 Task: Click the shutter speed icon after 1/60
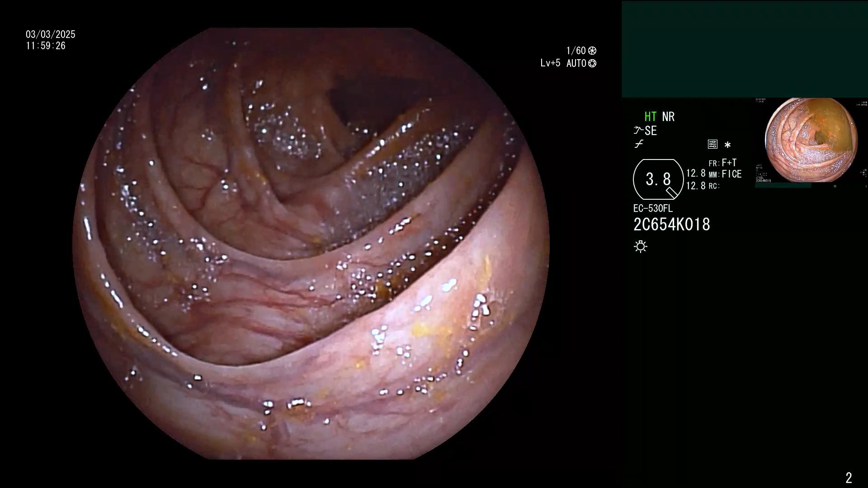coord(592,51)
